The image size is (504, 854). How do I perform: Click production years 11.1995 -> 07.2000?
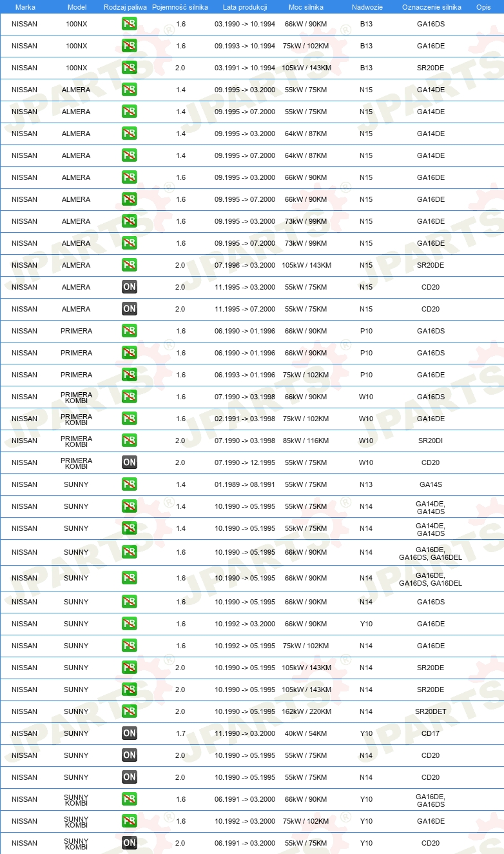[245, 309]
